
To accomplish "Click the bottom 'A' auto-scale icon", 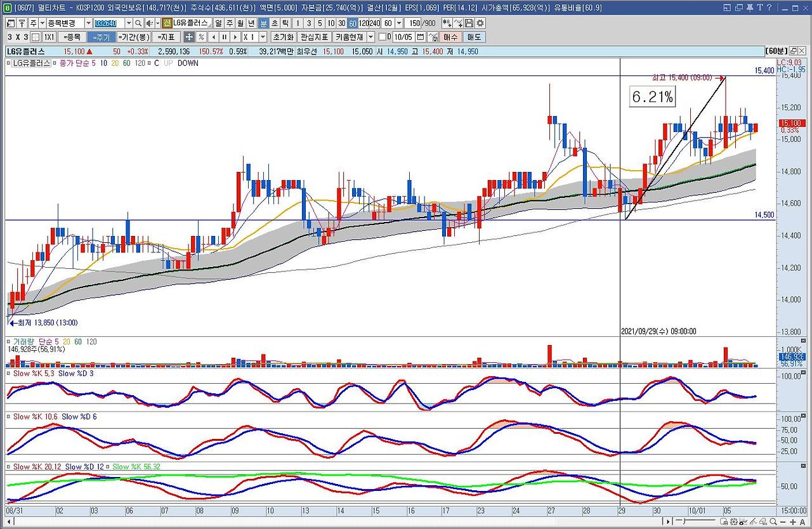I will [x=802, y=521].
